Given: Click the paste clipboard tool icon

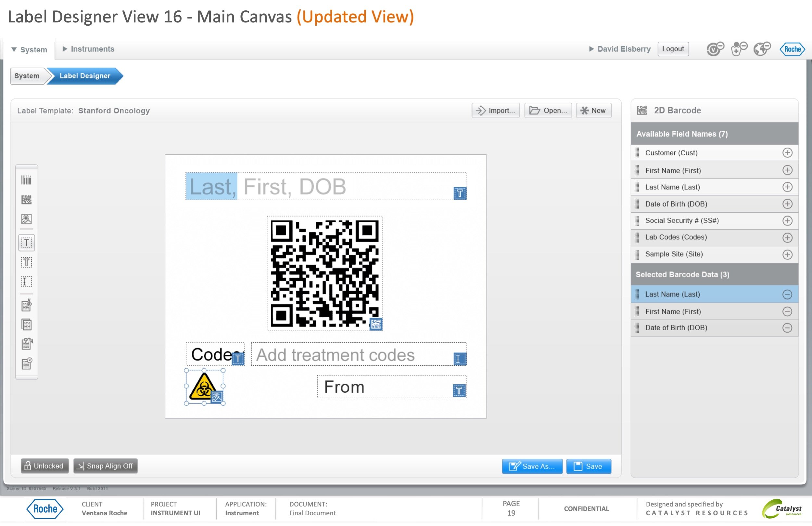Looking at the screenshot, I should [26, 344].
